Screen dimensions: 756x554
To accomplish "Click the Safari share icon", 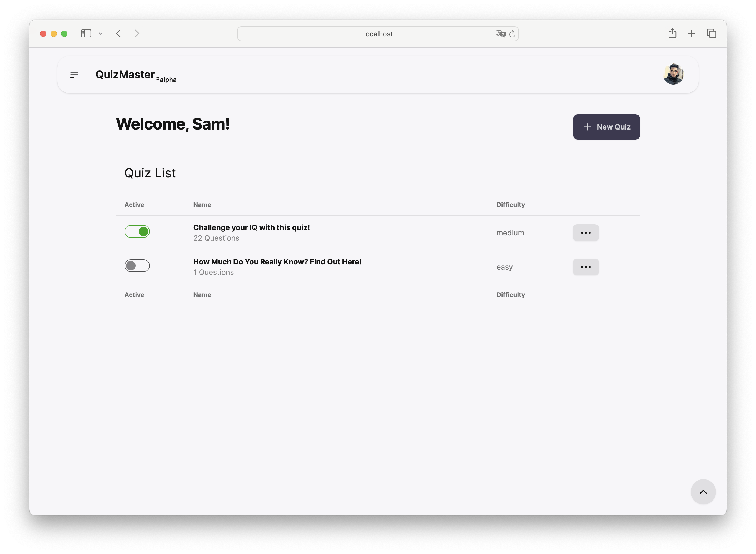I will coord(672,33).
